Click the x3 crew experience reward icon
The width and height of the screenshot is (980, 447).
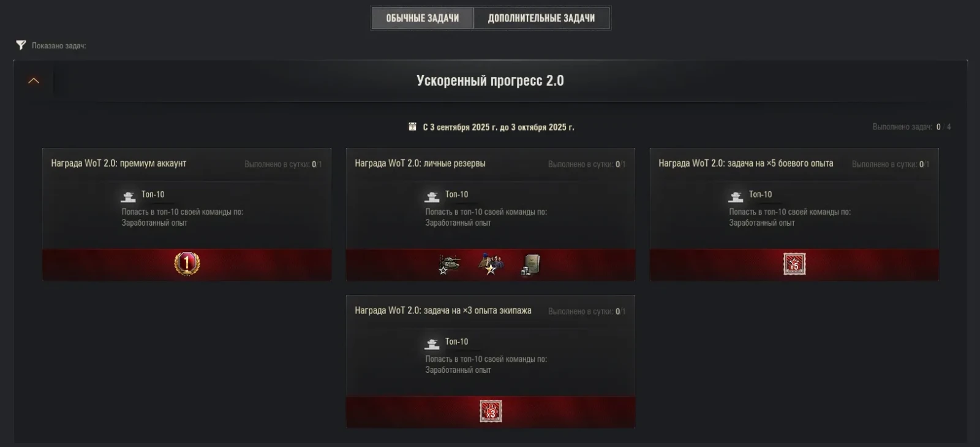(491, 411)
